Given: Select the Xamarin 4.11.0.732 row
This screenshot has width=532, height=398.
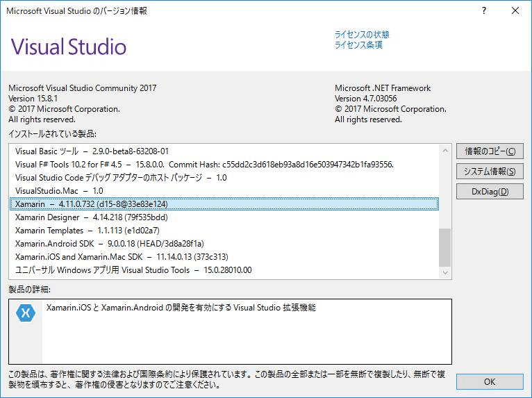Looking at the screenshot, I should [x=224, y=204].
